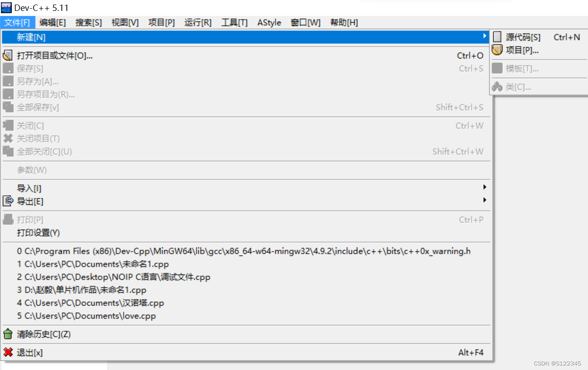Select 新建[N] menu entry
This screenshot has height=370, width=588.
(x=246, y=37)
